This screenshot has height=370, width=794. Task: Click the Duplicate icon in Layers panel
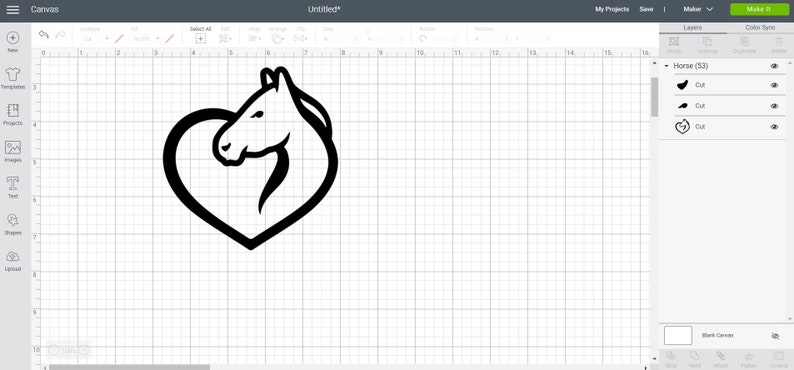(x=745, y=42)
